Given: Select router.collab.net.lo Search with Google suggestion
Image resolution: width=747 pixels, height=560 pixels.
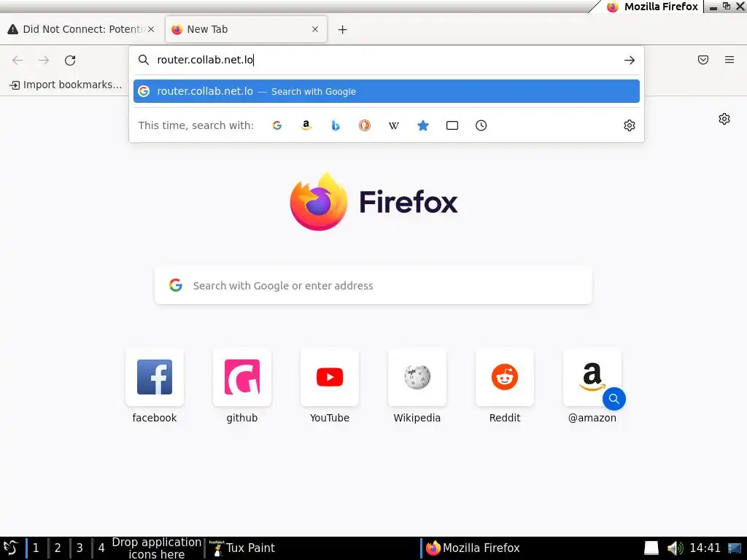Looking at the screenshot, I should point(387,91).
